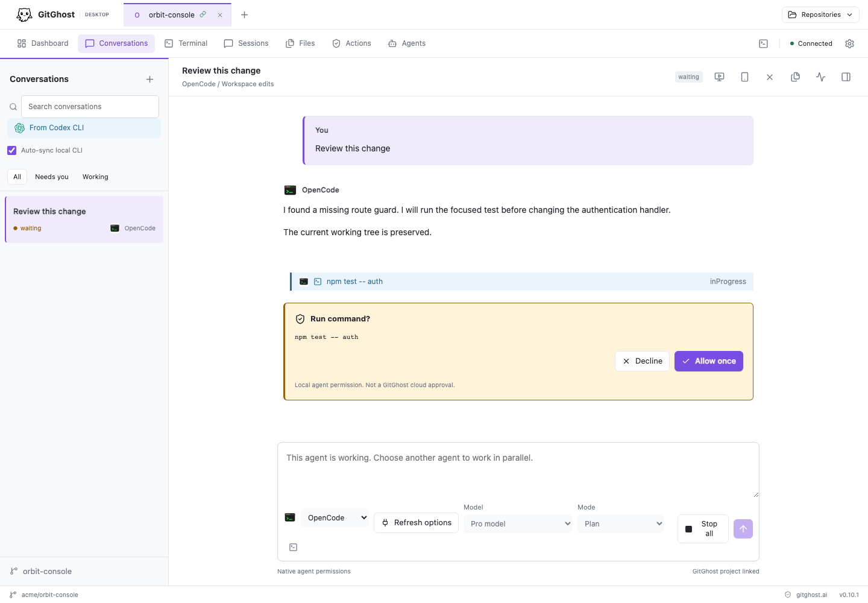Click Refresh options button

tap(416, 523)
